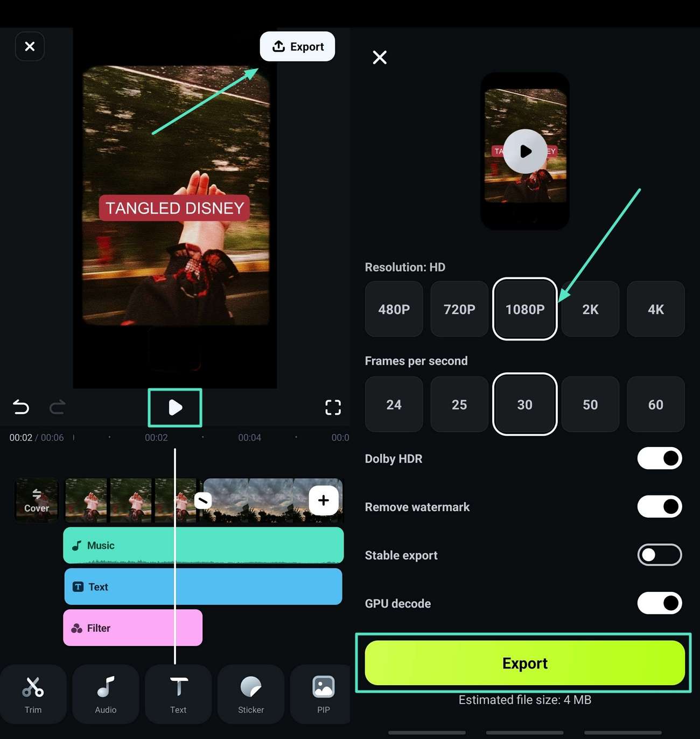Image resolution: width=700 pixels, height=739 pixels.
Task: Select the blue Text track
Action: pos(204,587)
